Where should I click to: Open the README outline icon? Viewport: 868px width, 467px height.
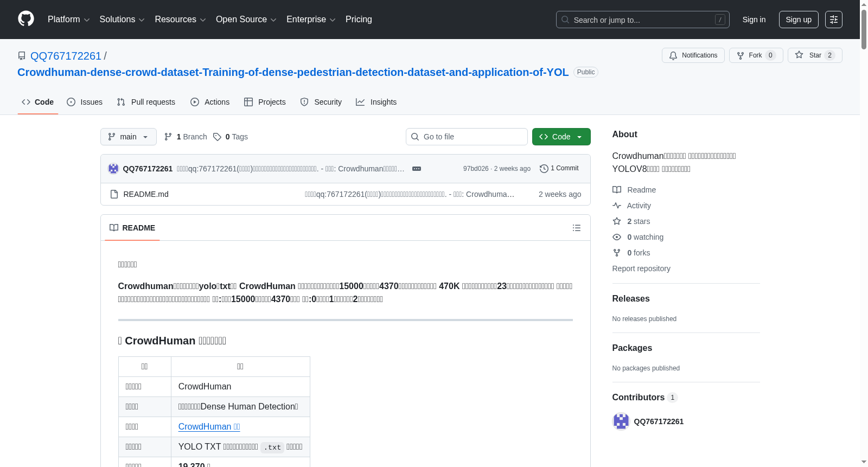point(577,228)
